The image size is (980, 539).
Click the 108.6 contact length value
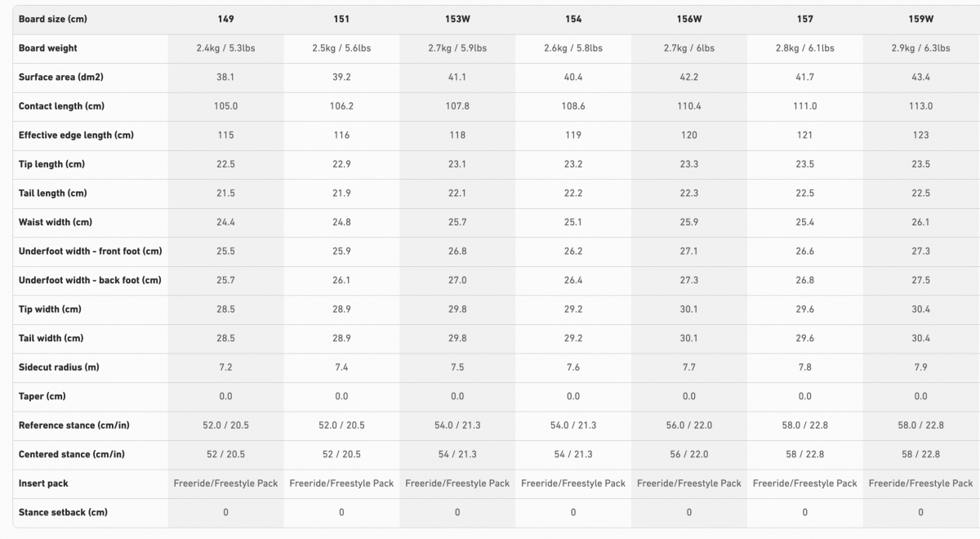pyautogui.click(x=573, y=106)
